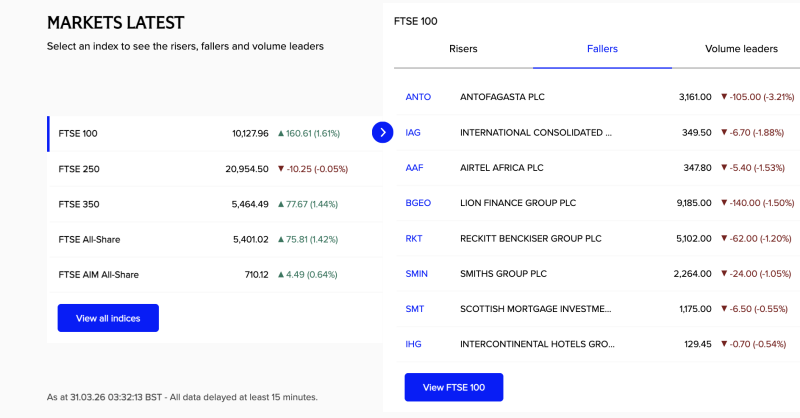Click the FTSE 350 change 77.67 (1.44%)
The image size is (800, 418).
(x=308, y=204)
